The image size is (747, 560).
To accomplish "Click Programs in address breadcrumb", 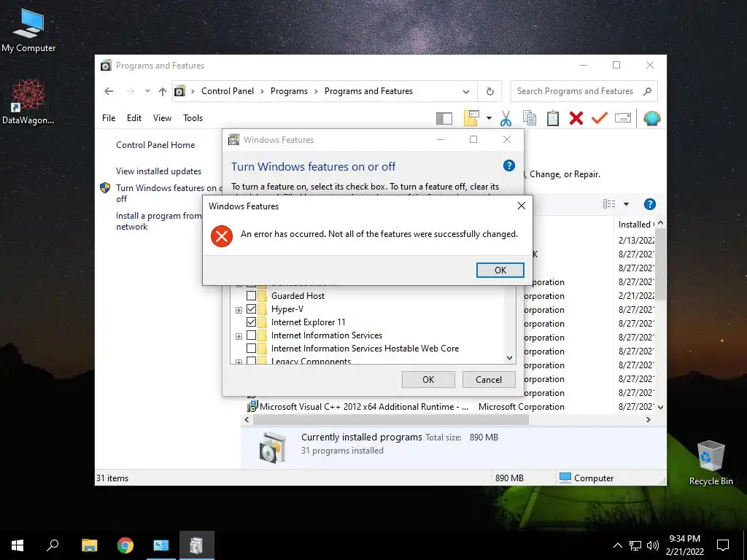I will point(289,91).
